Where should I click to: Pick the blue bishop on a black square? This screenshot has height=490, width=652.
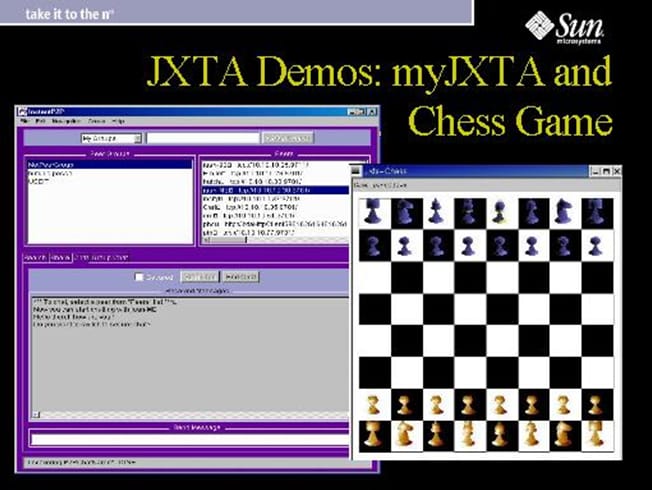tap(531, 213)
